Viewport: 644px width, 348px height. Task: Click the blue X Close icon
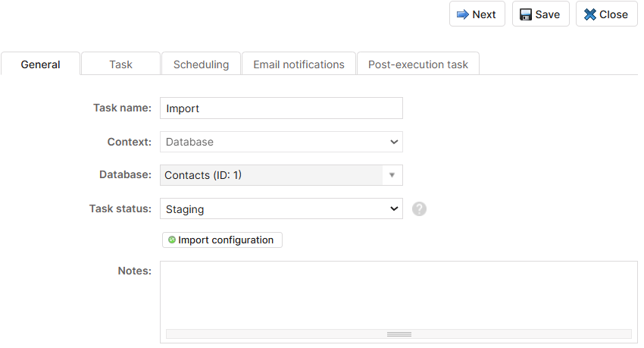[x=590, y=14]
